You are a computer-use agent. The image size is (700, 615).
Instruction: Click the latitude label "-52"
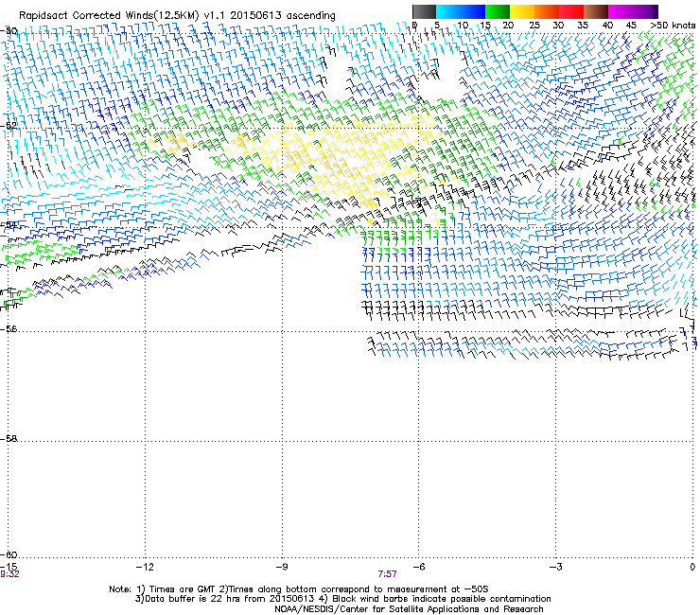click(9, 126)
